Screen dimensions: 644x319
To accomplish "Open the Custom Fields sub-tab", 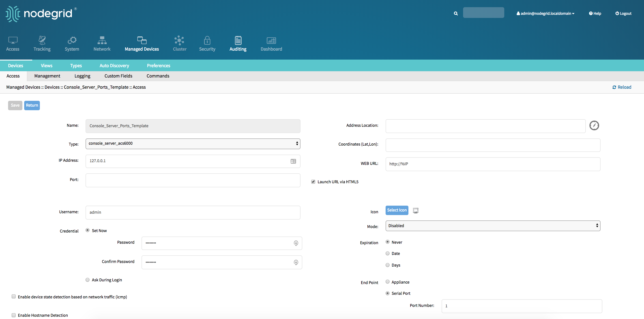I will point(118,76).
